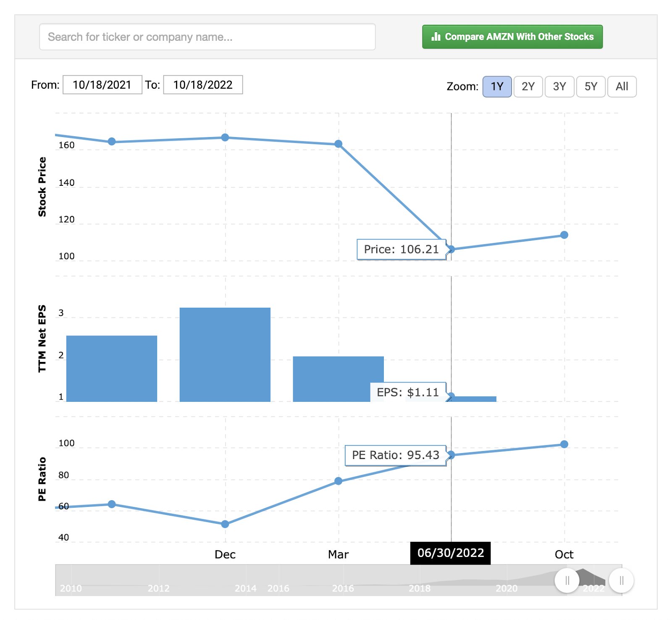The width and height of the screenshot is (672, 620).
Task: Click the October stock price data point
Action: 564,235
